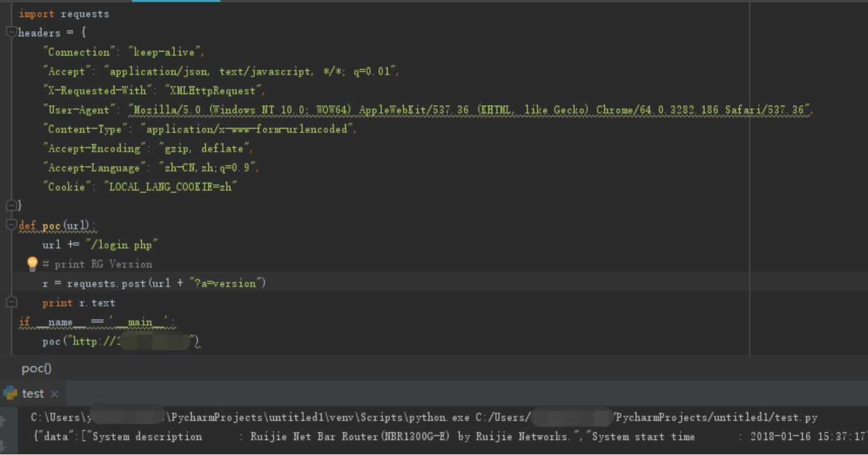Click the '2018-01-16 15:37:17' timestamp

point(809,437)
